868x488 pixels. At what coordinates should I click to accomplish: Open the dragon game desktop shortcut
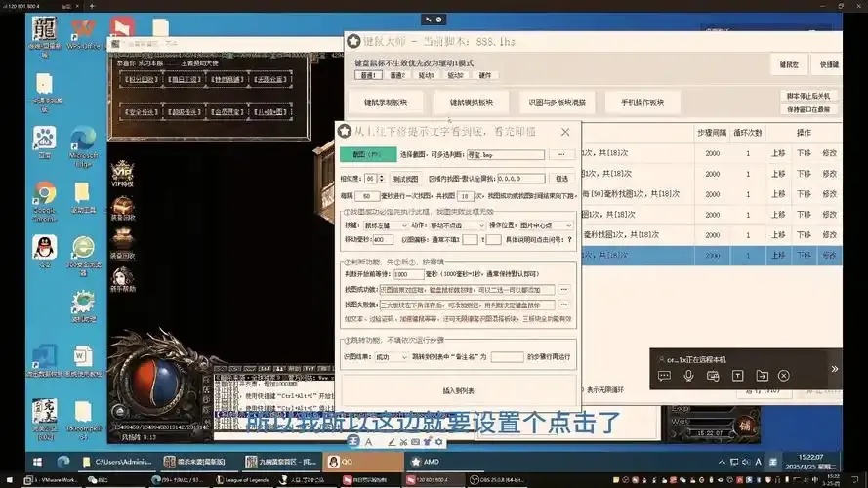[x=44, y=34]
